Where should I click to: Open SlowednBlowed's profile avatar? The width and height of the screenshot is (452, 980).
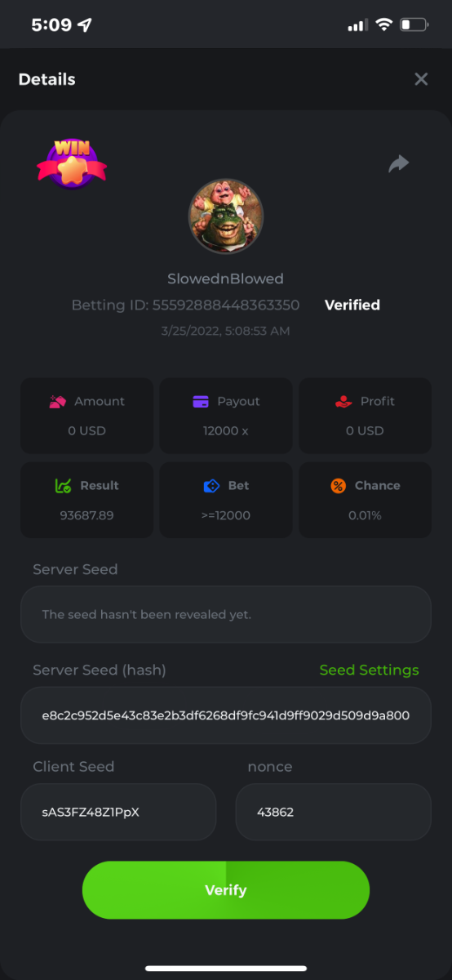pyautogui.click(x=226, y=216)
